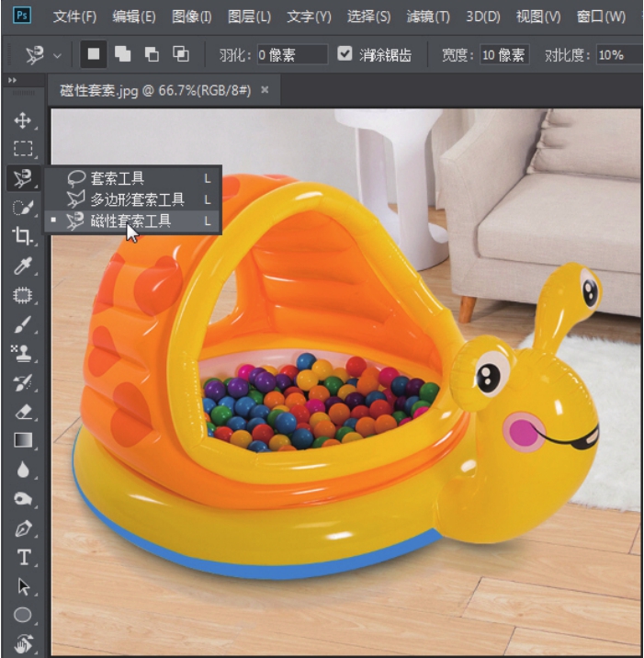Choose 磁性套索工具 from the flyout
This screenshot has height=658, width=644.
[132, 221]
